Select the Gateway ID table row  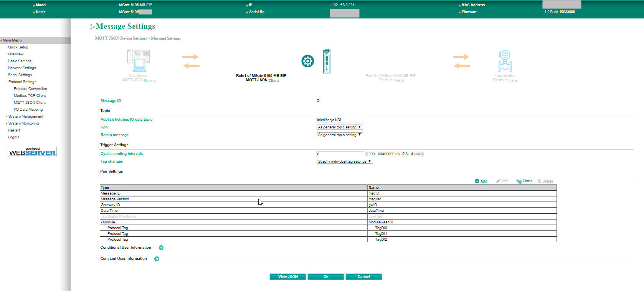point(328,205)
